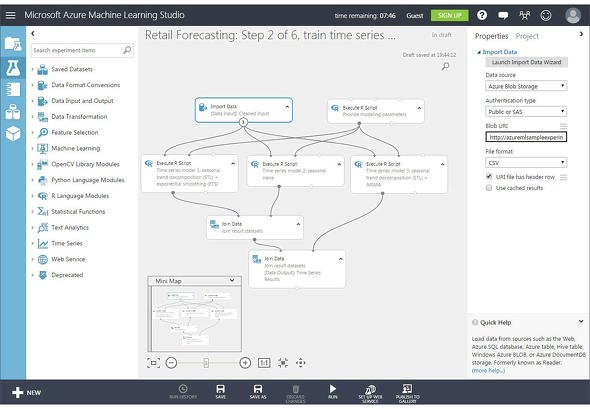
Task: Click the fit-to-window frame icon
Action: tap(153, 363)
